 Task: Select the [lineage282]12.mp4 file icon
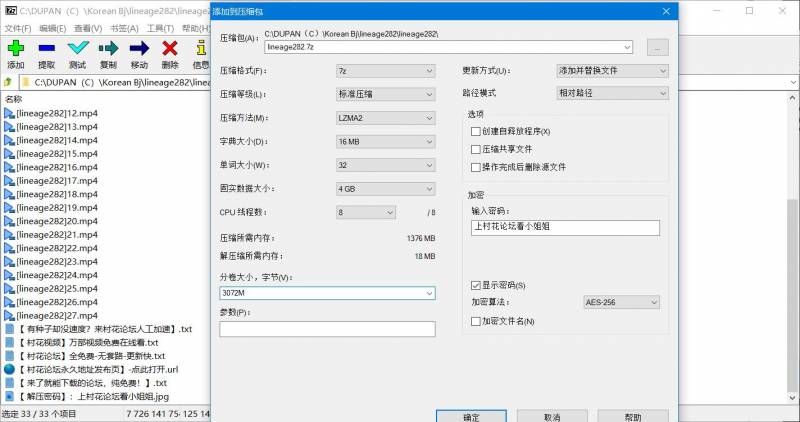click(9, 114)
